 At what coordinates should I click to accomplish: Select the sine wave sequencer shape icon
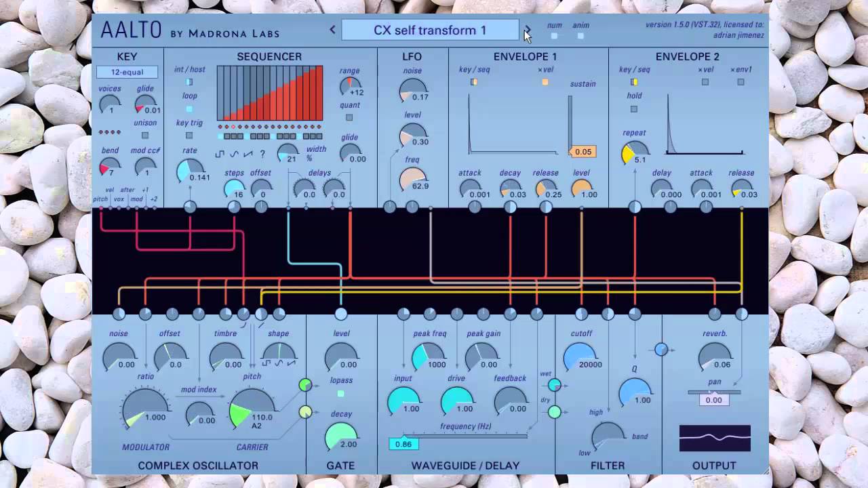234,154
